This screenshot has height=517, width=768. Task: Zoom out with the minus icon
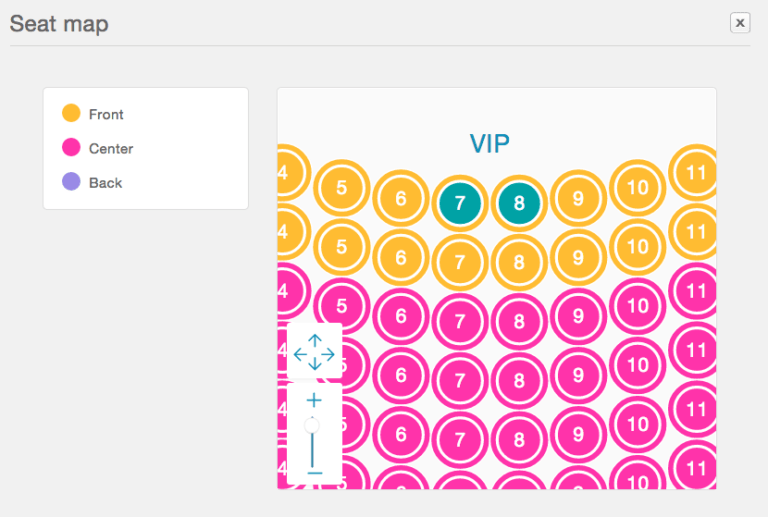[x=314, y=471]
